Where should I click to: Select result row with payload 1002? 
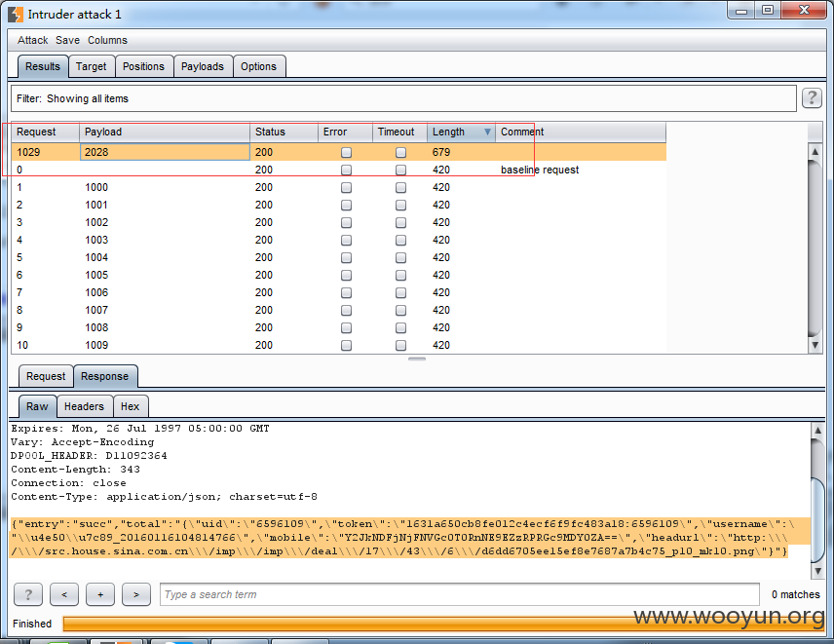pos(339,222)
